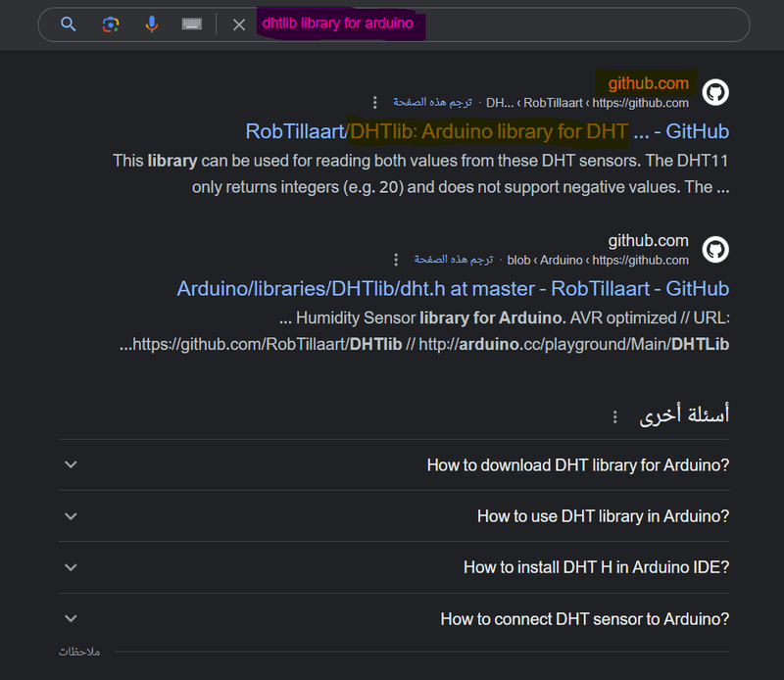Open the on-screen keyboard icon
Image resolution: width=784 pixels, height=680 pixels.
(x=192, y=24)
